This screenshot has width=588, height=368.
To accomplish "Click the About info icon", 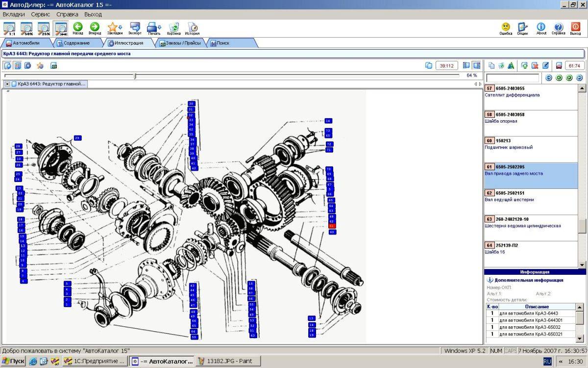I will 541,29.
